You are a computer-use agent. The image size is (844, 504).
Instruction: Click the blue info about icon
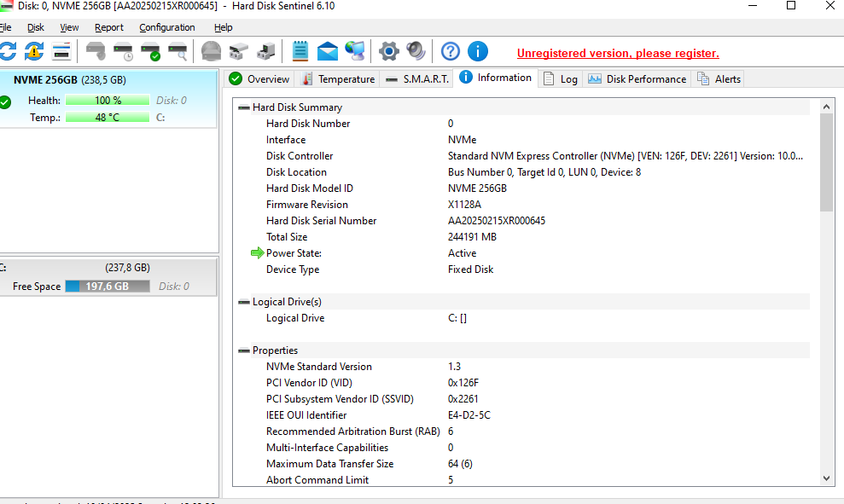[x=478, y=51]
